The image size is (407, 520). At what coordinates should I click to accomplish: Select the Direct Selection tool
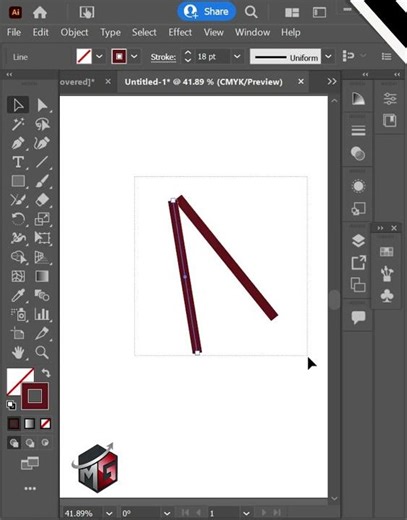[42, 105]
